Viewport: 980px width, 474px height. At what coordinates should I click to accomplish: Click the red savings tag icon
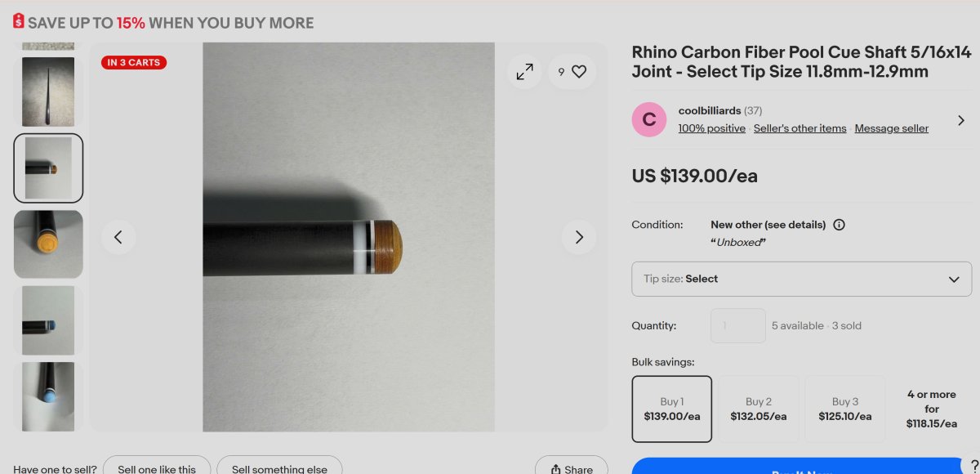tap(19, 21)
